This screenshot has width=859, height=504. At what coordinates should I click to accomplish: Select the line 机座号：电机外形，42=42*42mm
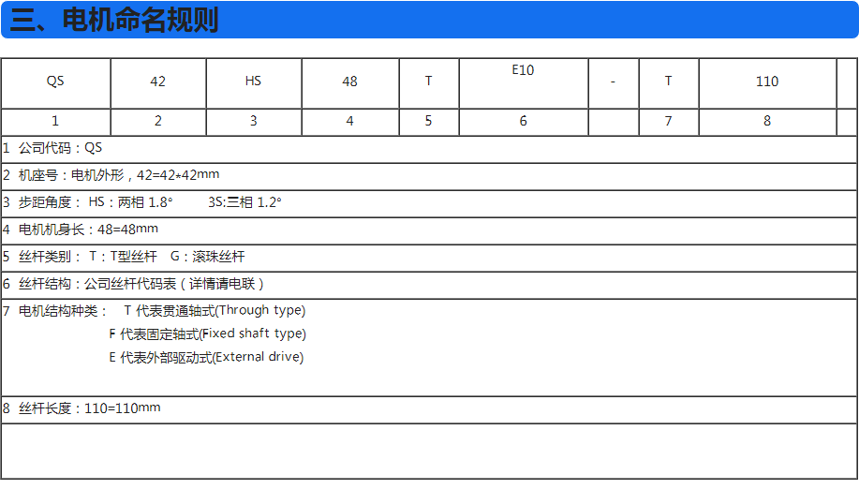119,175
